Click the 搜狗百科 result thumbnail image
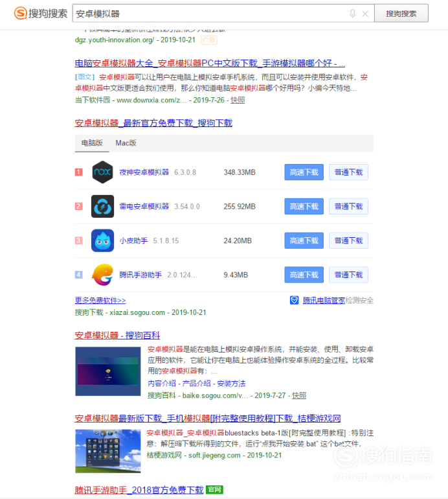Viewport: 448px width, 499px height. [107, 371]
